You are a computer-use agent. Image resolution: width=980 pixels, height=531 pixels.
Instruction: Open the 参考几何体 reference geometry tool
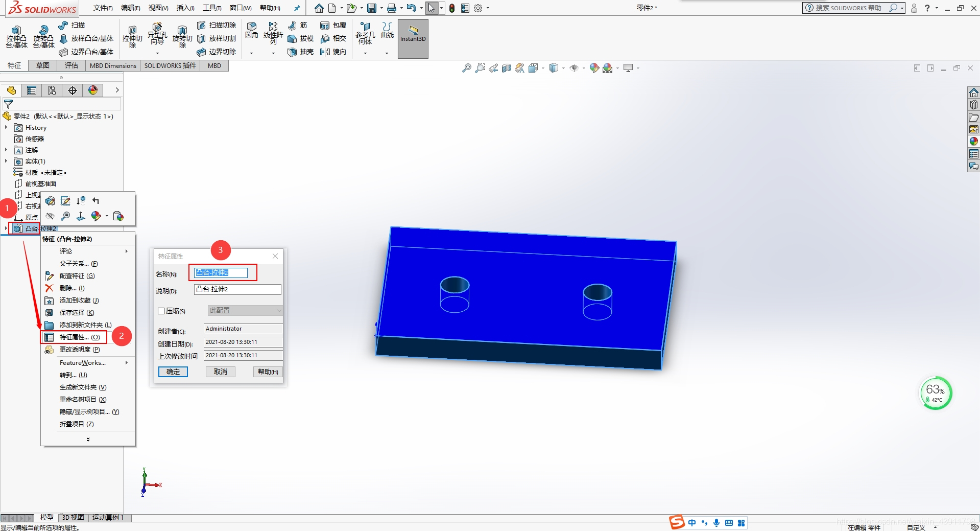365,33
